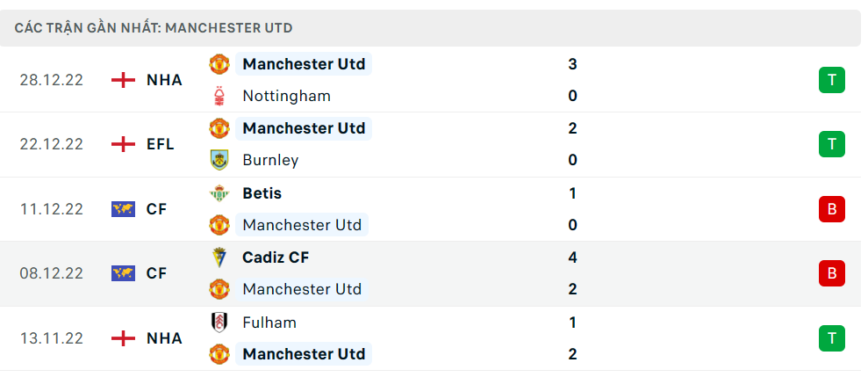Click the Cadiz CF crest icon
868x377 pixels.
[219, 257]
